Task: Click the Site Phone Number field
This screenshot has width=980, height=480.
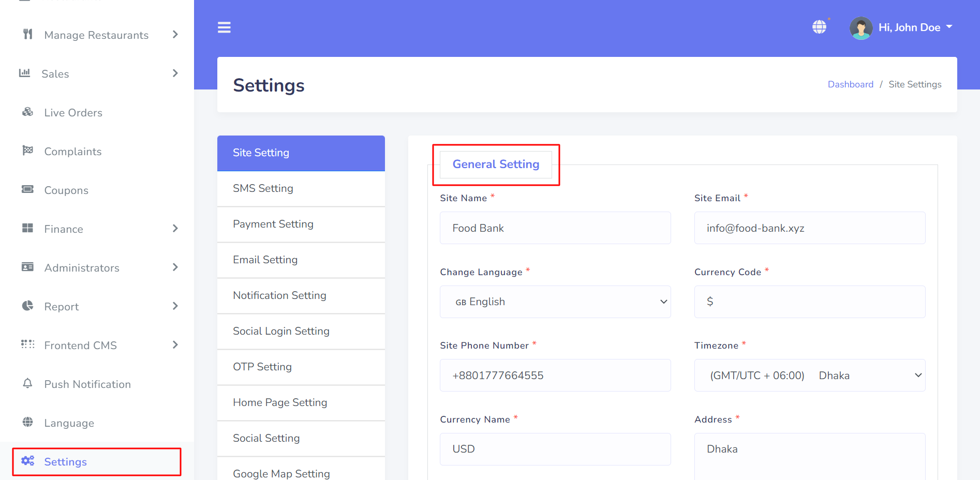Action: [555, 376]
